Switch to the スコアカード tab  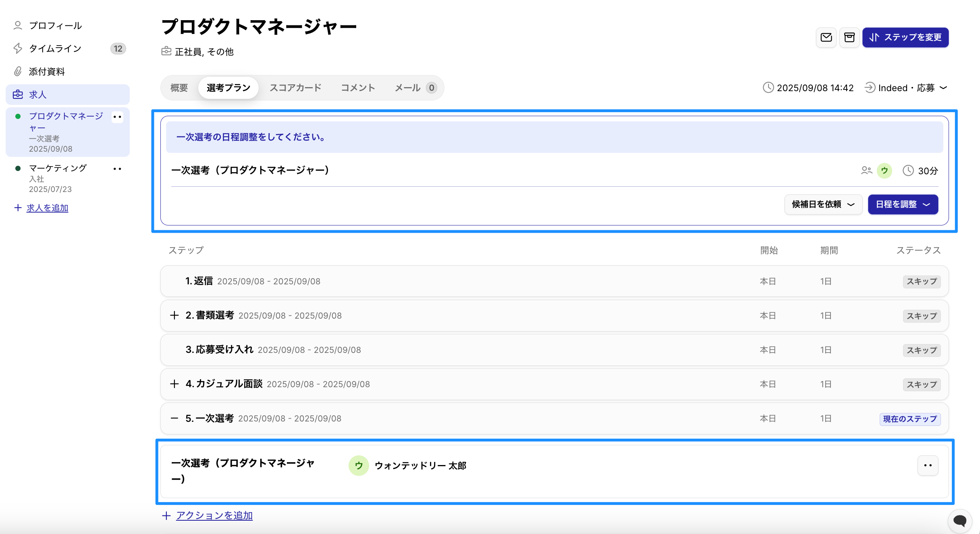(x=295, y=88)
